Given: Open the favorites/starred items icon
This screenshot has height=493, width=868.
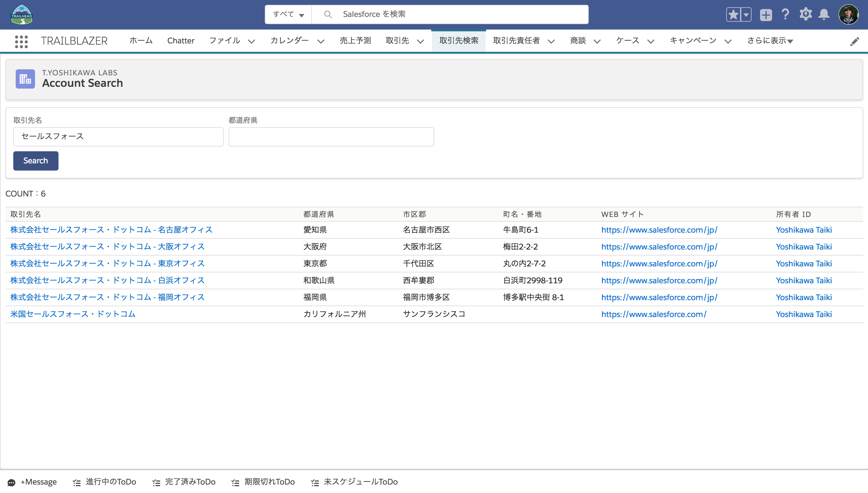Looking at the screenshot, I should (734, 14).
